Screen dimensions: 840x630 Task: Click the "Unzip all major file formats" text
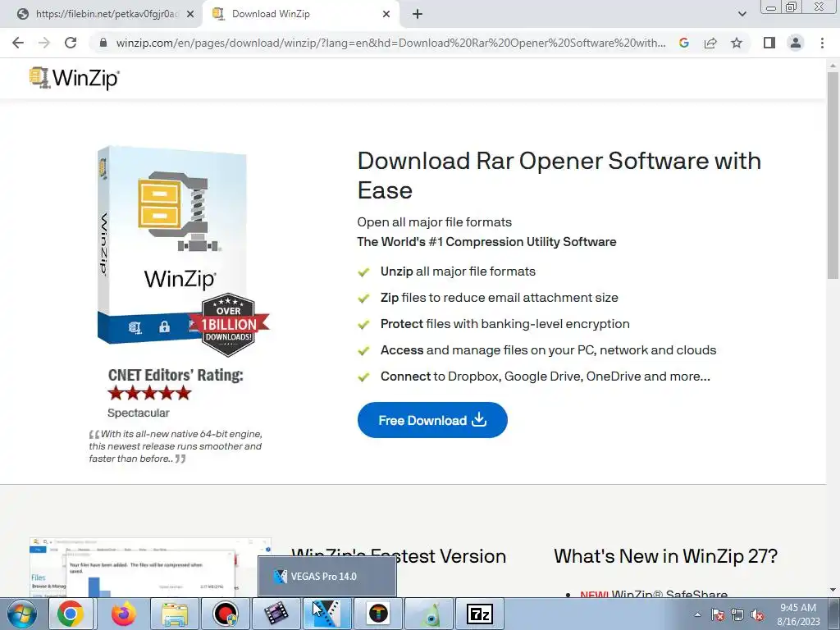coord(458,271)
